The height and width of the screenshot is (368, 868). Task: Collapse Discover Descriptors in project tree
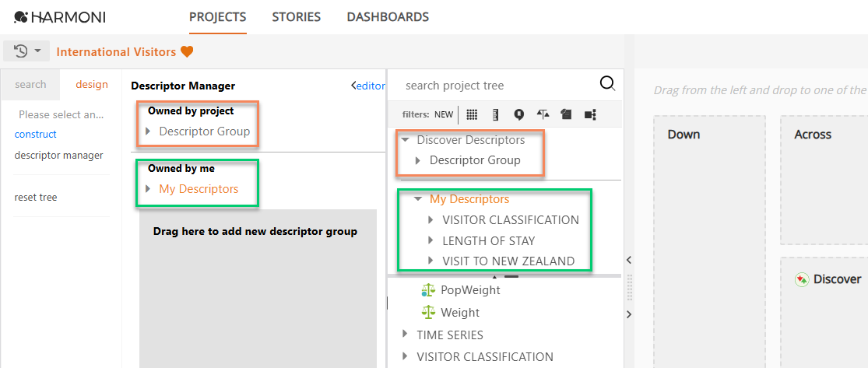click(x=406, y=141)
